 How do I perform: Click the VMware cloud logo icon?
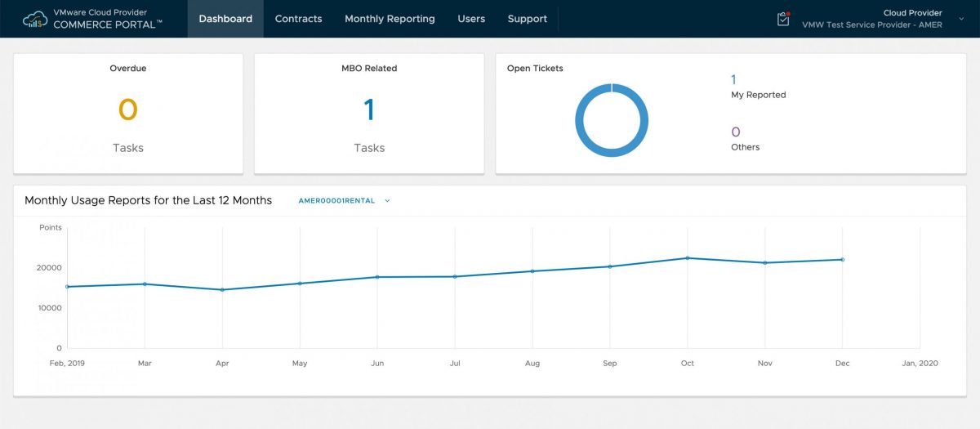35,19
